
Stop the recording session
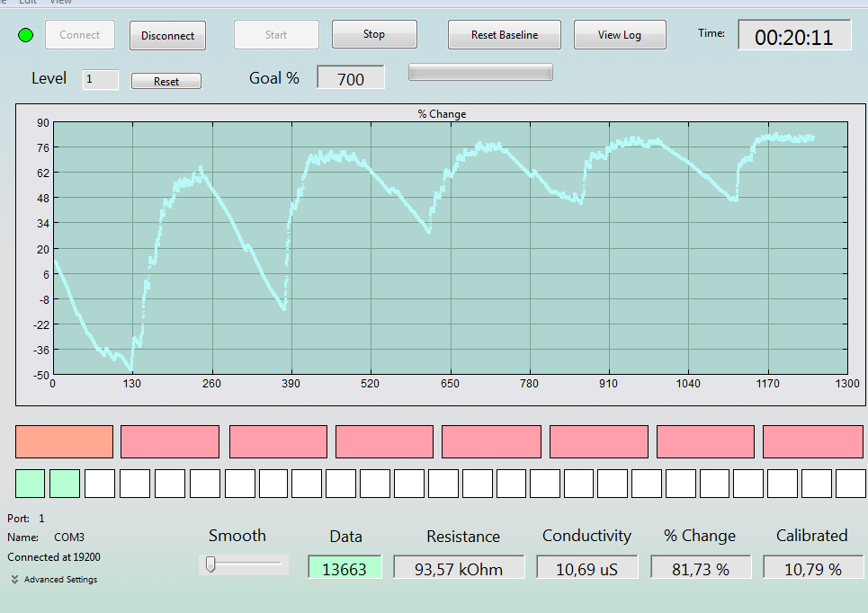pos(374,34)
